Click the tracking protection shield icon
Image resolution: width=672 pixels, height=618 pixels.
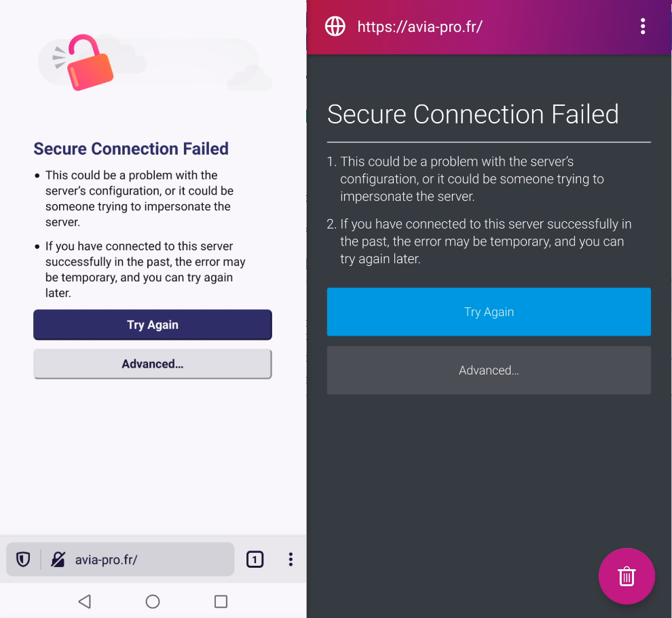(x=23, y=559)
